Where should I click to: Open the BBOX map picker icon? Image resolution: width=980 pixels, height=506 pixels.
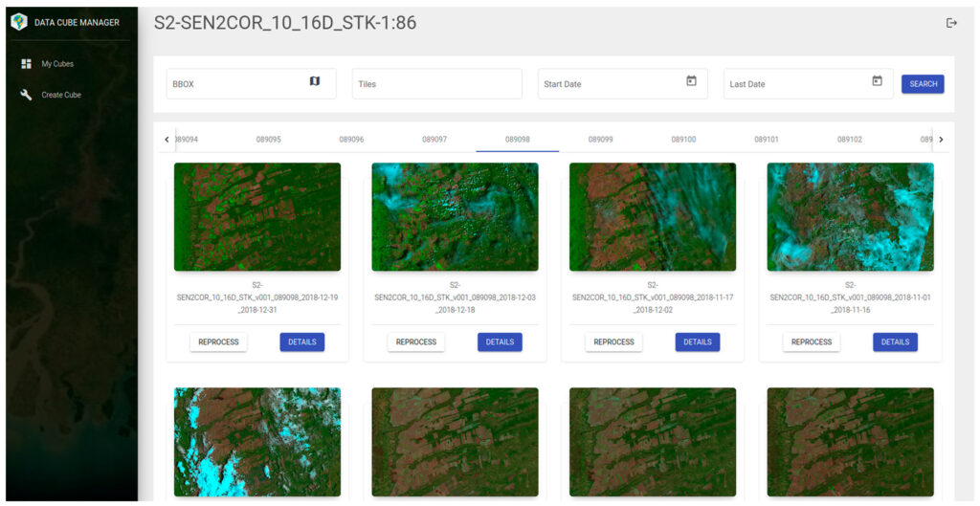[x=315, y=82]
